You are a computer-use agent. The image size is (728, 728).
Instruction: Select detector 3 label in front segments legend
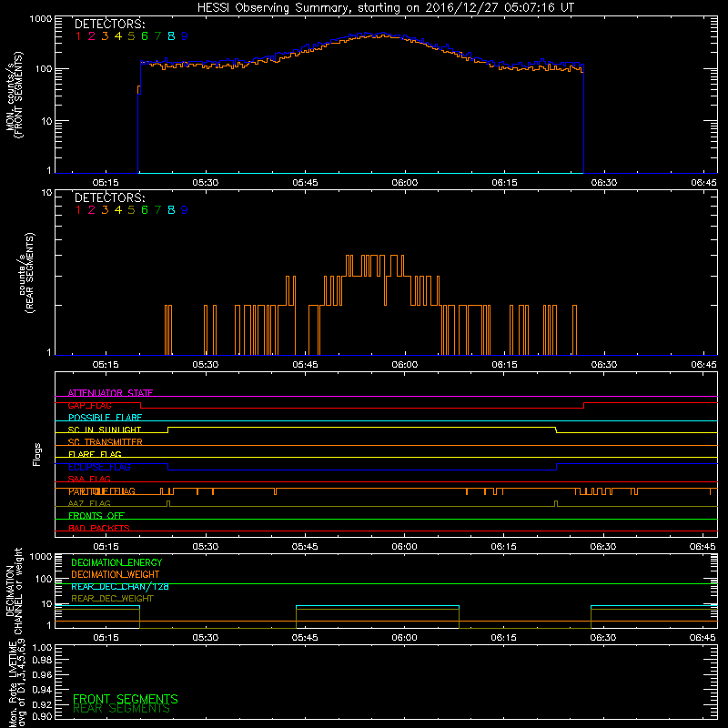(105, 36)
